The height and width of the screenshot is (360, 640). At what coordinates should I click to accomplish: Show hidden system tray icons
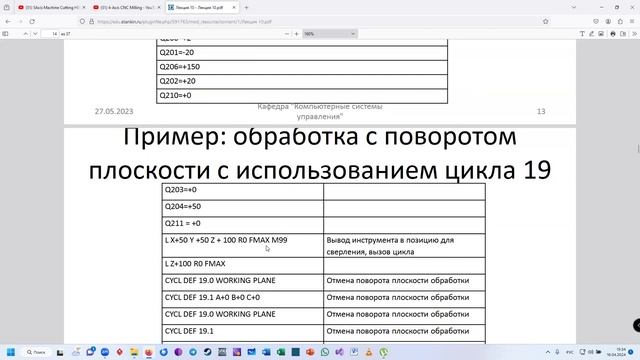[x=548, y=352]
